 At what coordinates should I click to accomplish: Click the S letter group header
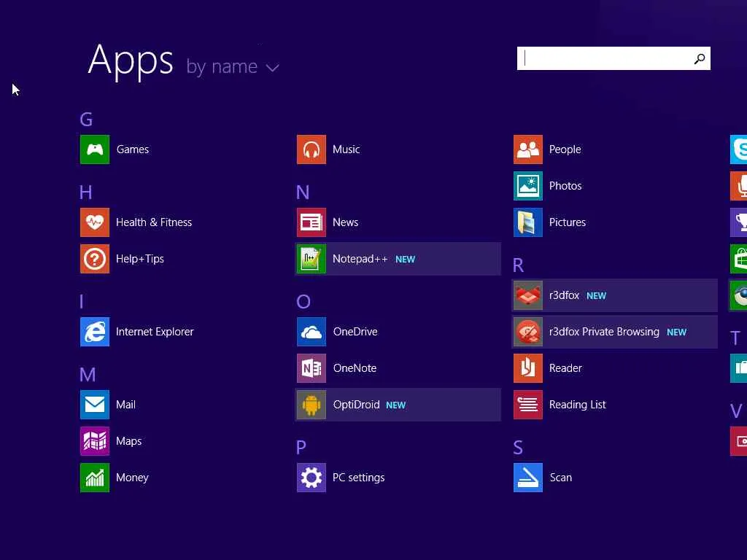click(x=519, y=448)
